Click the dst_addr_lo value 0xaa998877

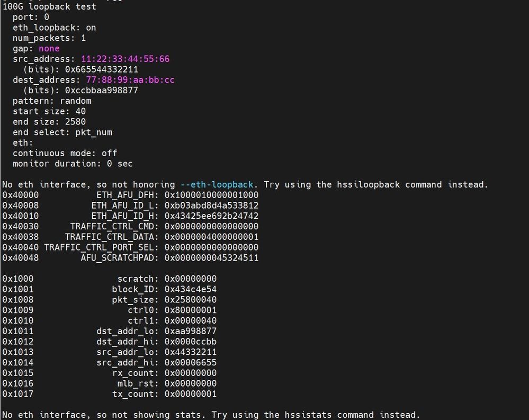coord(191,331)
